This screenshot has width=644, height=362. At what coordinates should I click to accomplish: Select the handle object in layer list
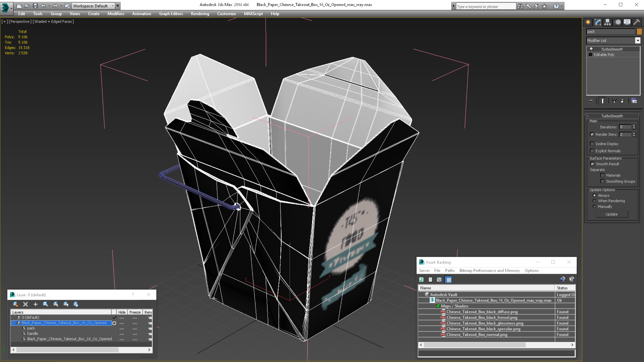pos(32,334)
